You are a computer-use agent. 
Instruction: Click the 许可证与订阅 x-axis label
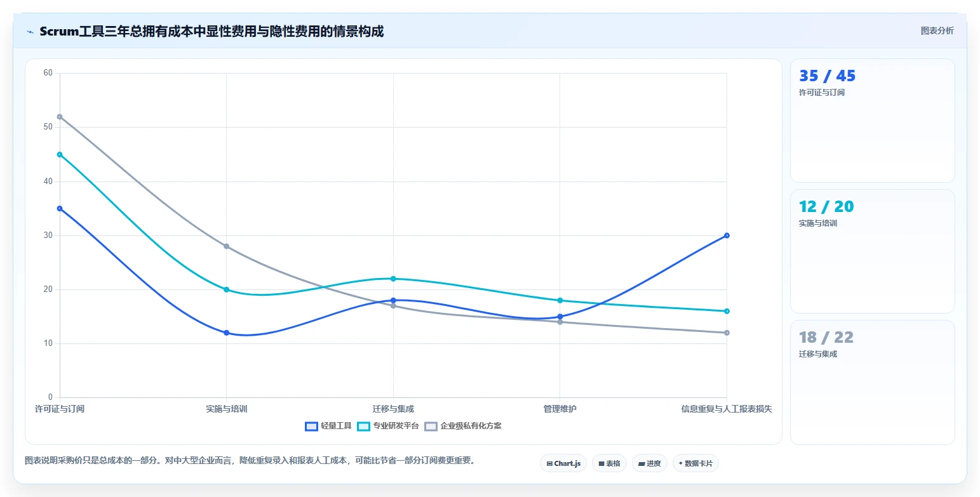pos(60,409)
